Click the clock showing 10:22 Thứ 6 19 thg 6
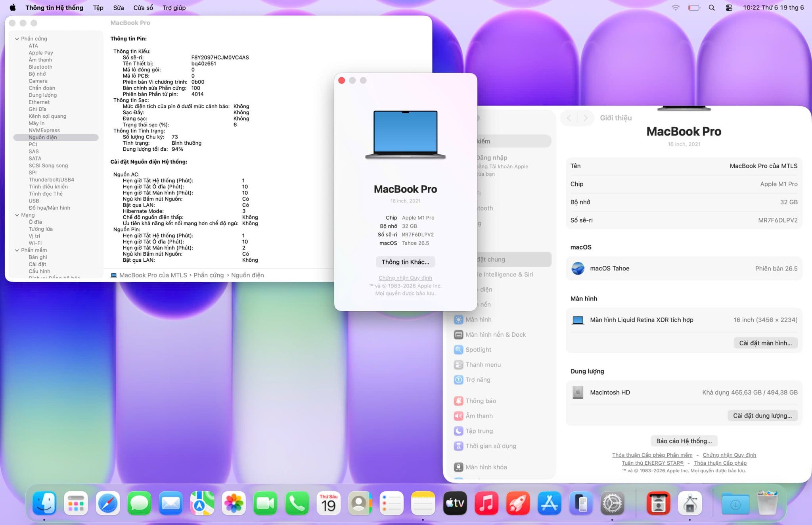This screenshot has height=525, width=812. (773, 8)
